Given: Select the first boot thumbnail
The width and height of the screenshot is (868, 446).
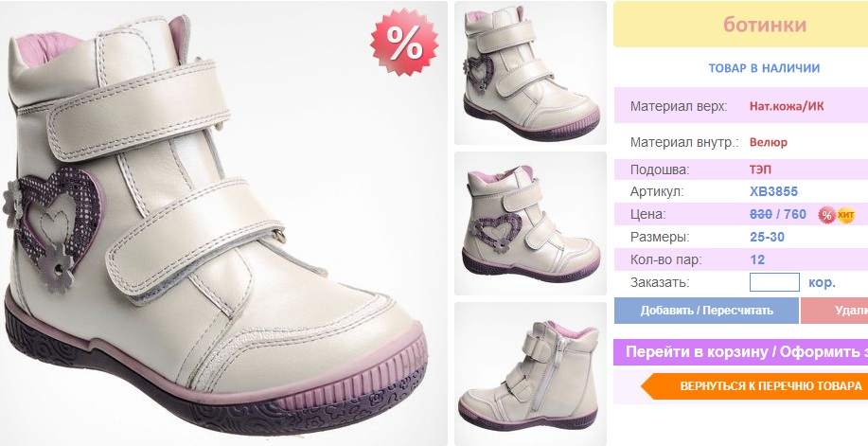Looking at the screenshot, I should point(530,73).
